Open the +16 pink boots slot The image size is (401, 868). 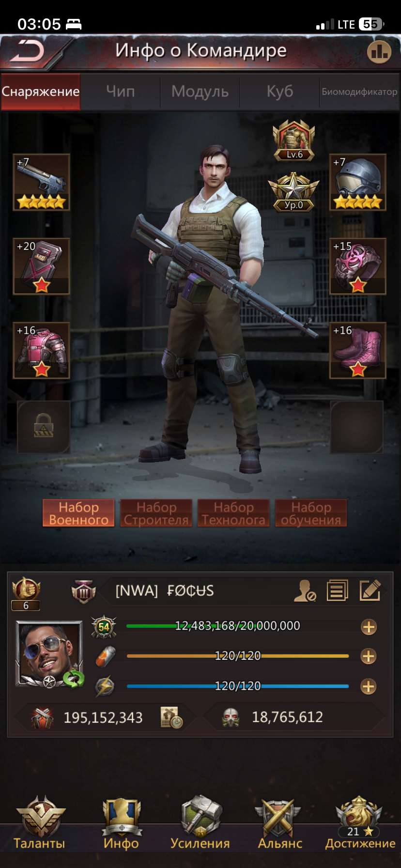(357, 350)
